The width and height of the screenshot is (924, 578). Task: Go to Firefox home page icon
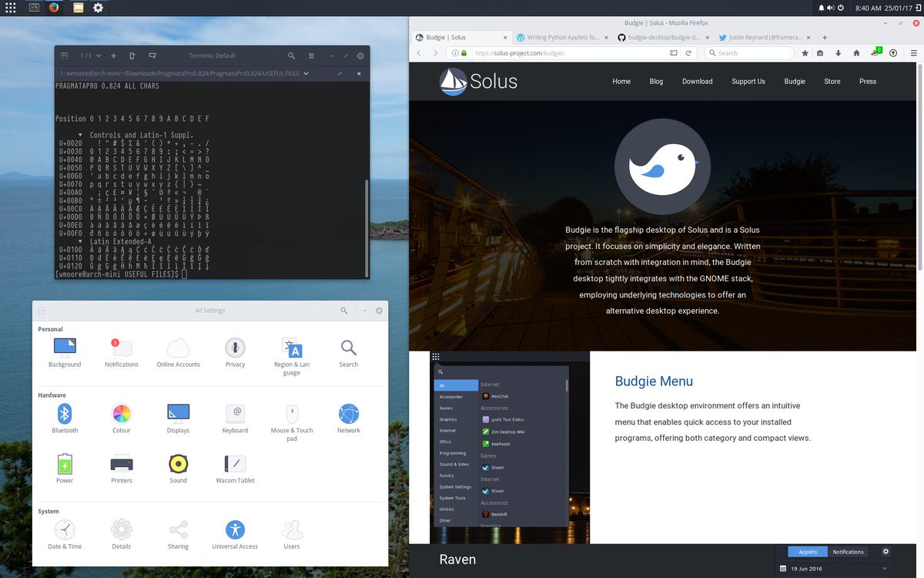(856, 53)
